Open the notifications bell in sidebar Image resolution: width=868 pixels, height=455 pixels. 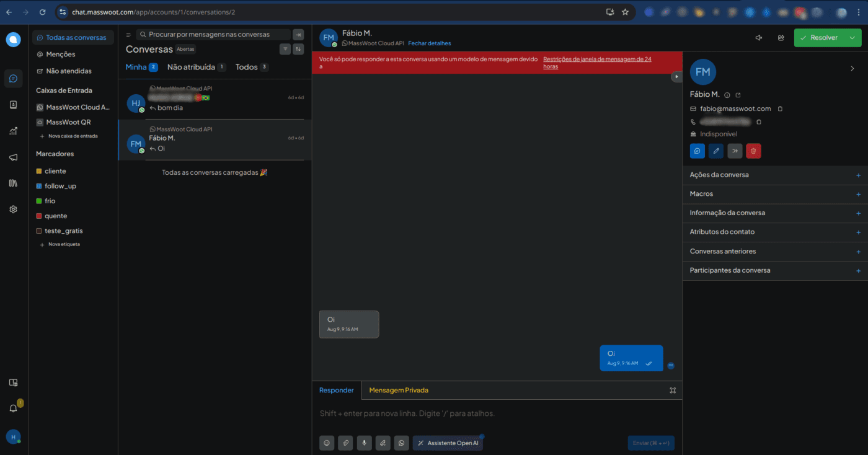coord(13,408)
